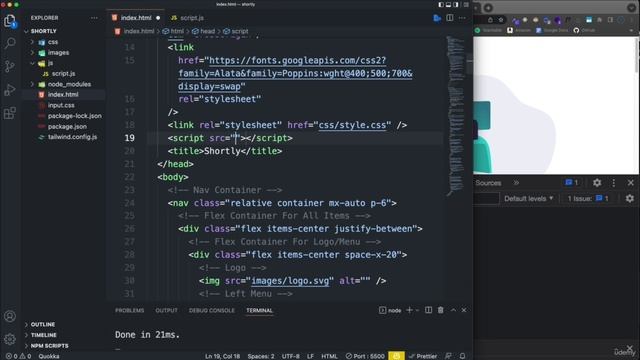Screen dimensions: 640x360
Task: Expand the Timeline section
Action: [44, 335]
